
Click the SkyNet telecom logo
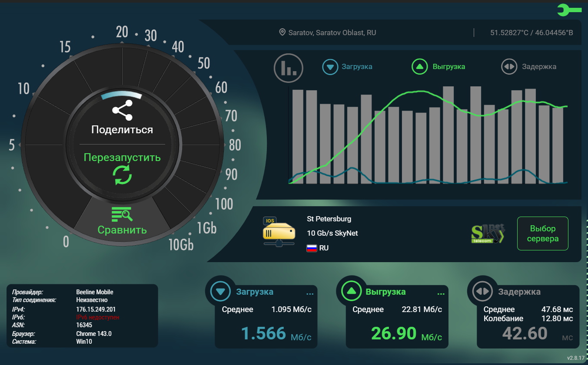[488, 234]
